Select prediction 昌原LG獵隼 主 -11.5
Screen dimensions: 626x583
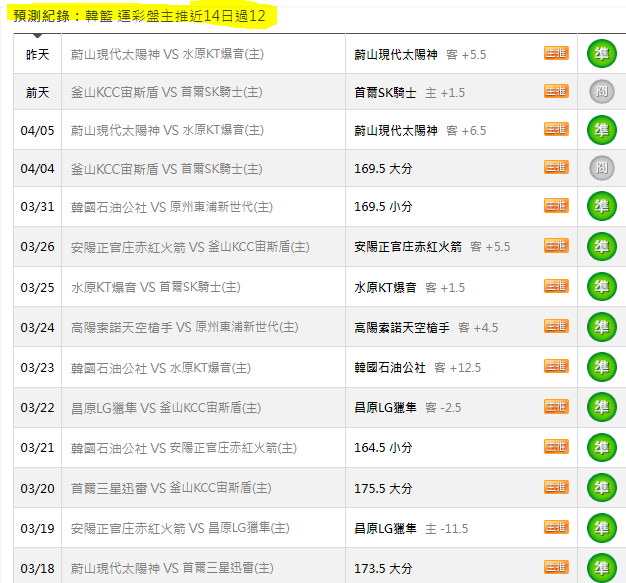pos(411,529)
